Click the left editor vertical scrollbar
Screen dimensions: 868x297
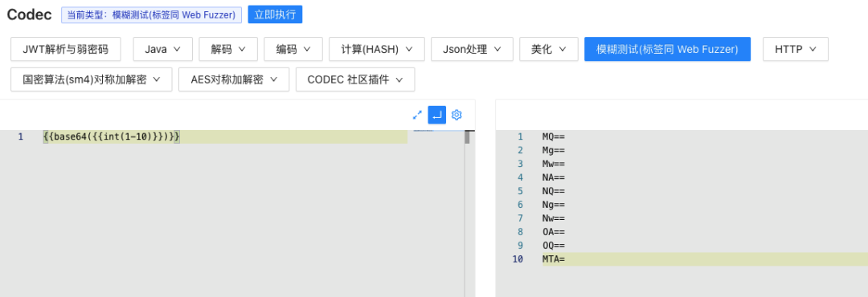tap(467, 137)
